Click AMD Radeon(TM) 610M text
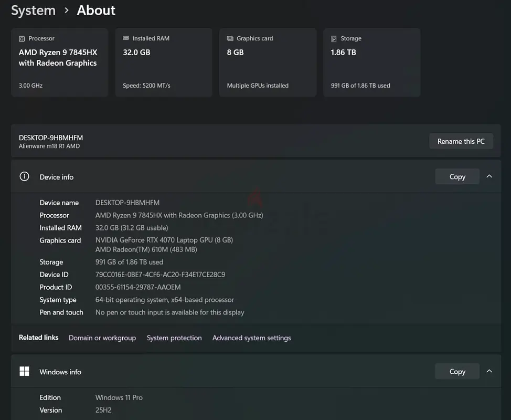This screenshot has height=420, width=511. click(x=146, y=249)
